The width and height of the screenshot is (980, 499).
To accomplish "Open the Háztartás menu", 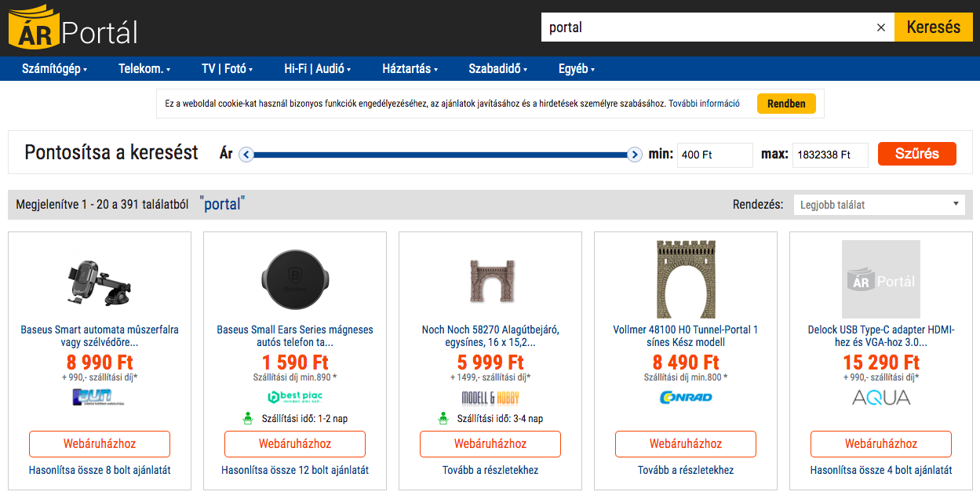I will click(410, 69).
